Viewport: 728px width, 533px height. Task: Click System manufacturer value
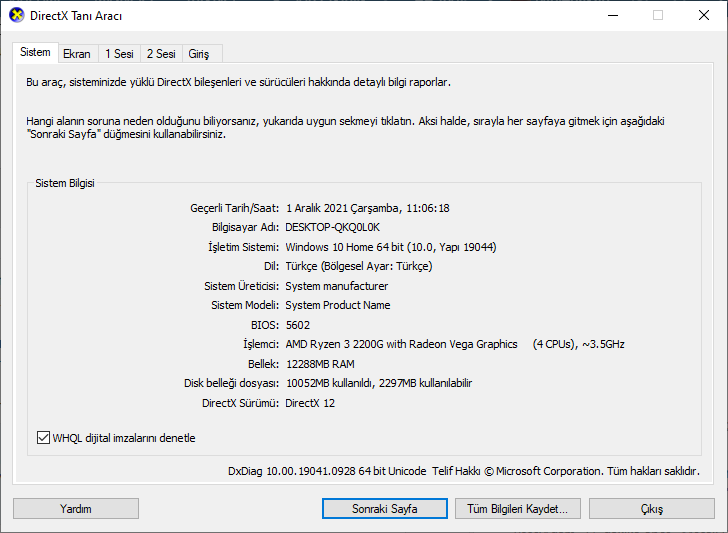click(x=337, y=286)
